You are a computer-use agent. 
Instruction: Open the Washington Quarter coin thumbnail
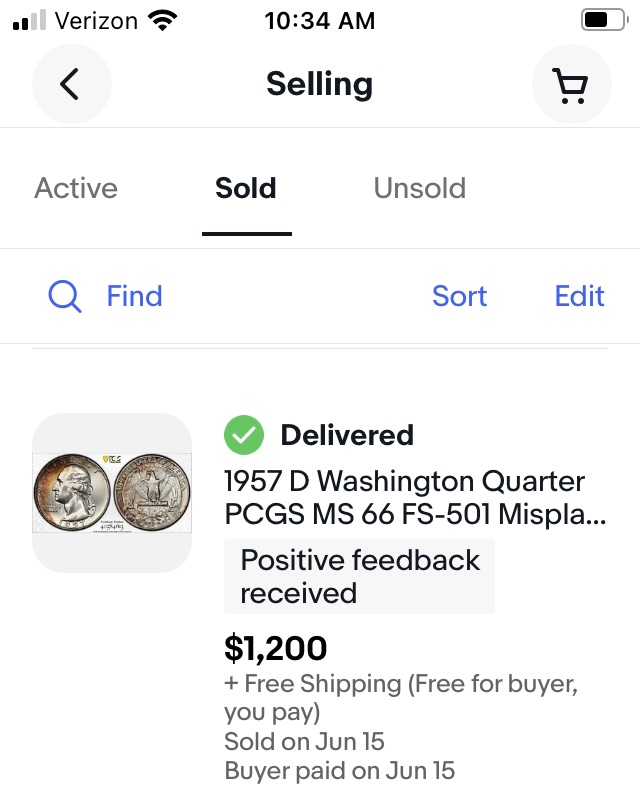tap(112, 492)
